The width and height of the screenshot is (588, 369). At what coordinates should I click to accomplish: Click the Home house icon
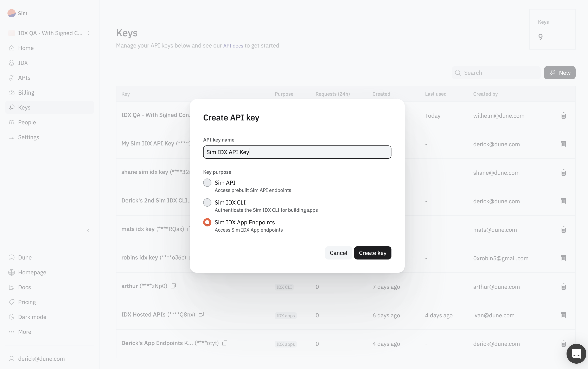(12, 48)
